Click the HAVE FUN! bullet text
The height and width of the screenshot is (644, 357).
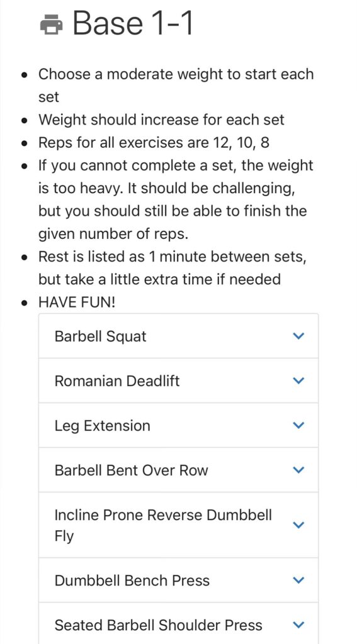coord(77,303)
